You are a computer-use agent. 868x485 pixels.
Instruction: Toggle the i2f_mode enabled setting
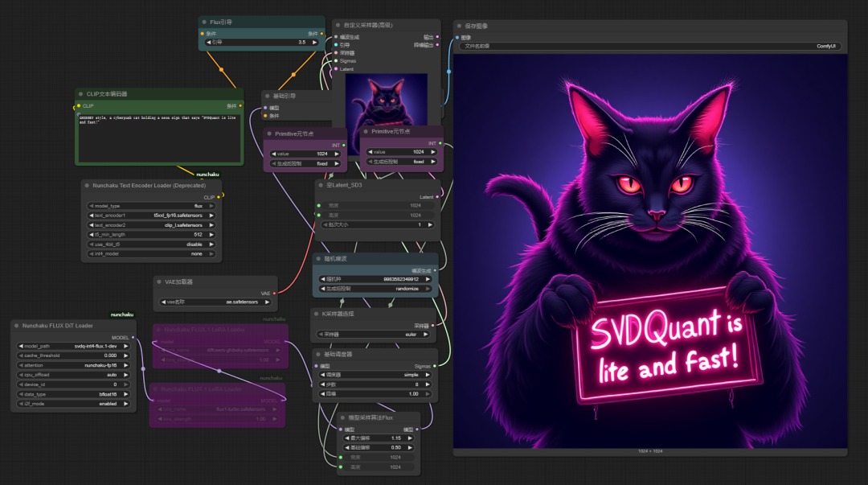click(x=74, y=404)
